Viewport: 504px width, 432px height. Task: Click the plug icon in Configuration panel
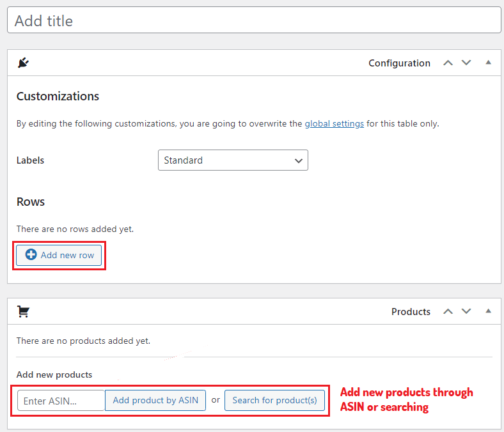23,63
